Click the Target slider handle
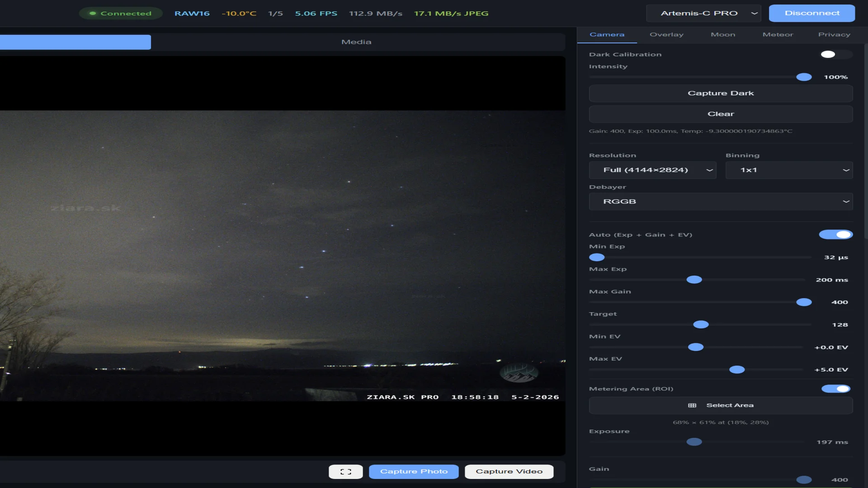Image resolution: width=868 pixels, height=488 pixels. [x=701, y=324]
